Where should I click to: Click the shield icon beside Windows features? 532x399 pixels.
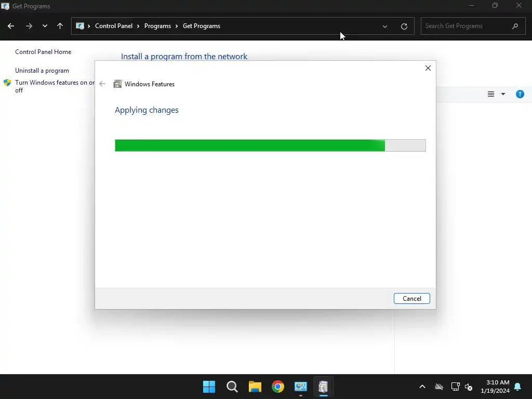tap(7, 83)
